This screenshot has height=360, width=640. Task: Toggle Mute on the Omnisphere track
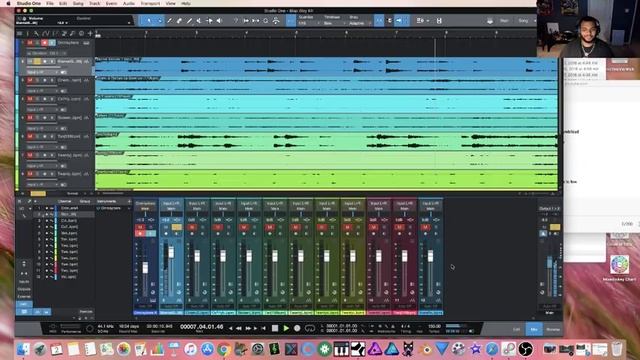tap(30, 42)
